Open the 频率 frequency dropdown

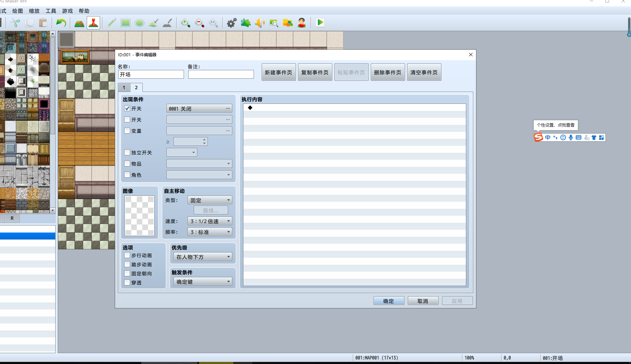tap(210, 232)
